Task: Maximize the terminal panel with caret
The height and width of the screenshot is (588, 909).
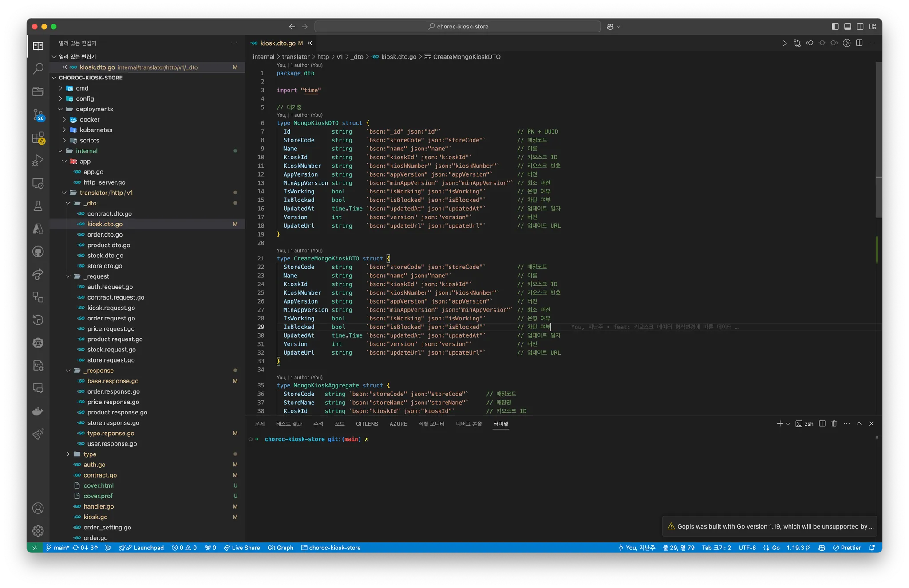Action: coord(859,423)
